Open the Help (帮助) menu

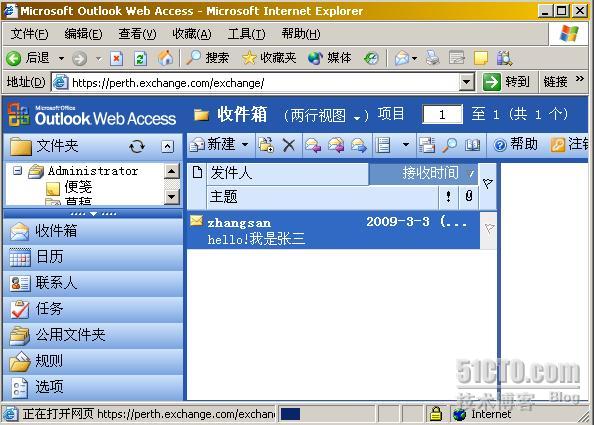pos(301,34)
